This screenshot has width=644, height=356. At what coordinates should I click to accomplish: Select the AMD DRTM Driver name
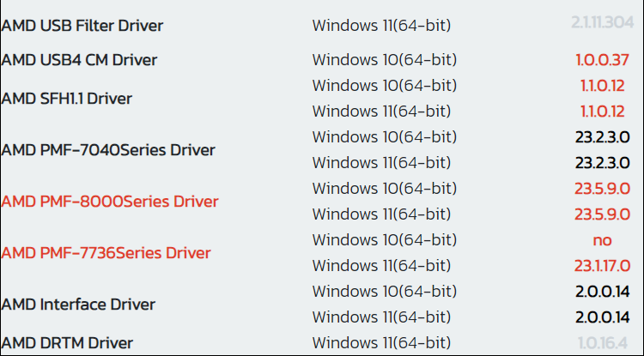pyautogui.click(x=67, y=343)
